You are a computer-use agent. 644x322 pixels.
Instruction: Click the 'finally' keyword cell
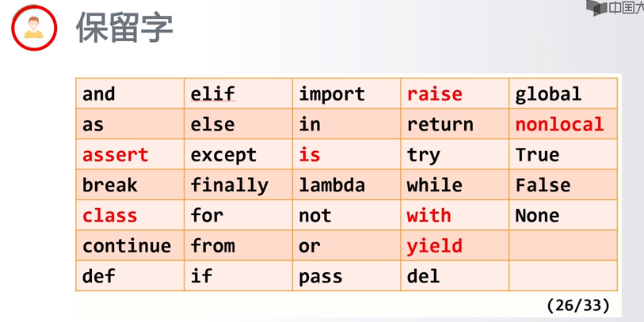click(238, 185)
